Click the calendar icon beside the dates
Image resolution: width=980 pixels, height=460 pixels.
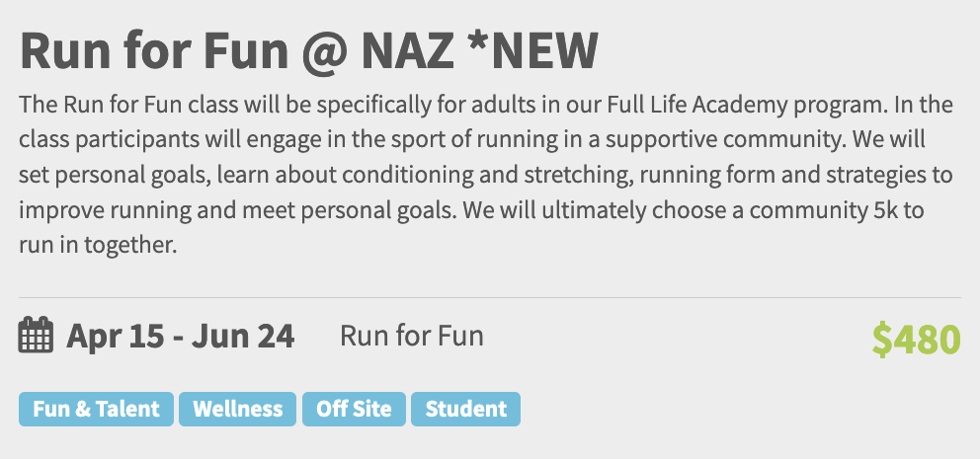click(x=37, y=337)
